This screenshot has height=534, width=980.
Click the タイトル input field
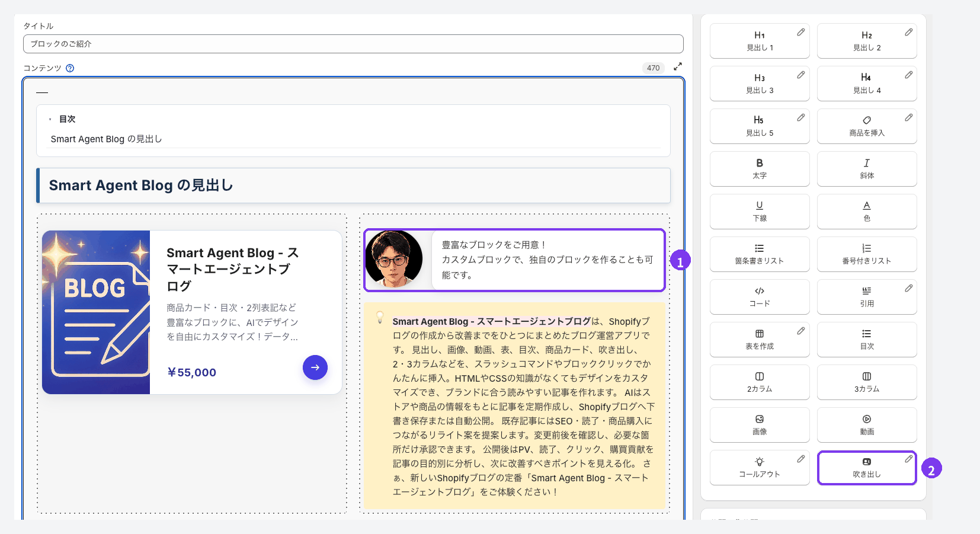(353, 44)
